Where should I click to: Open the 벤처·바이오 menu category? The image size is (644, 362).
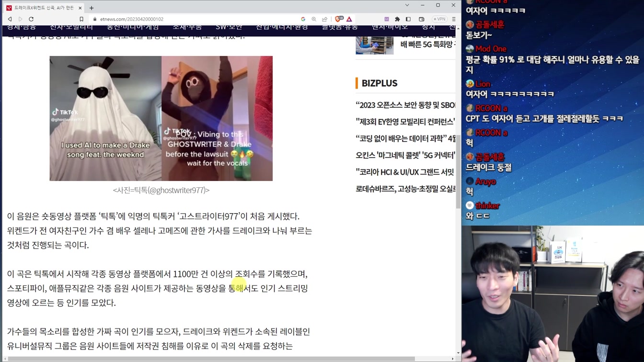coord(390,27)
